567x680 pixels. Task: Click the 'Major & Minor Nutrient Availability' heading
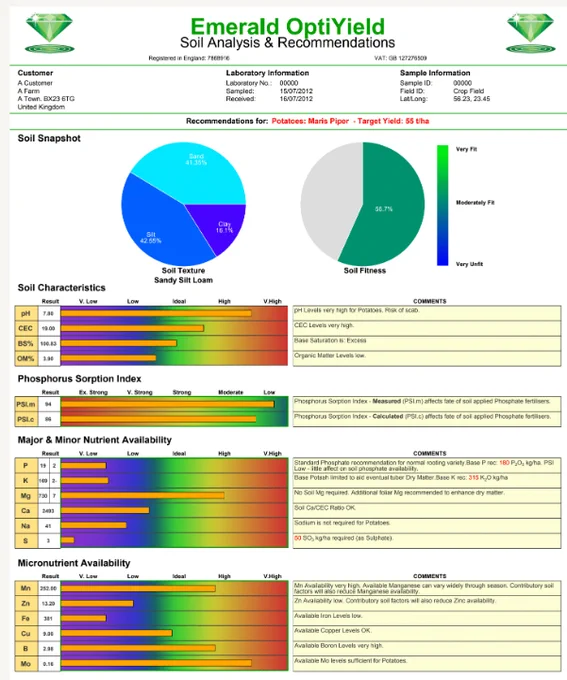point(95,440)
